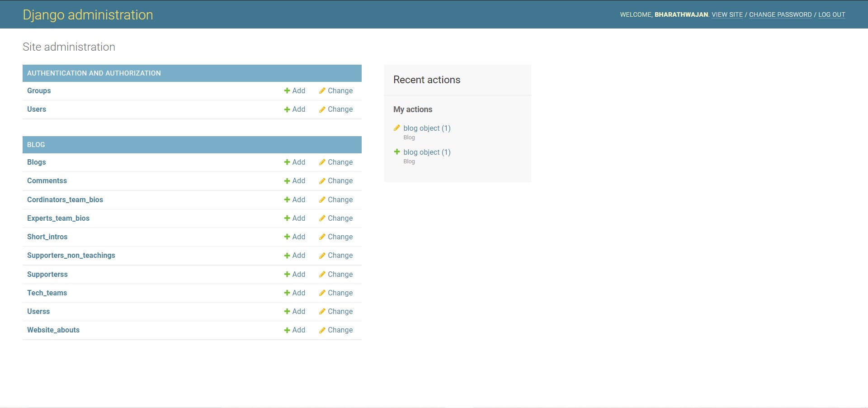Viewport: 868px width, 408px height.
Task: Open Cordinators_team_bios model list
Action: (65, 199)
